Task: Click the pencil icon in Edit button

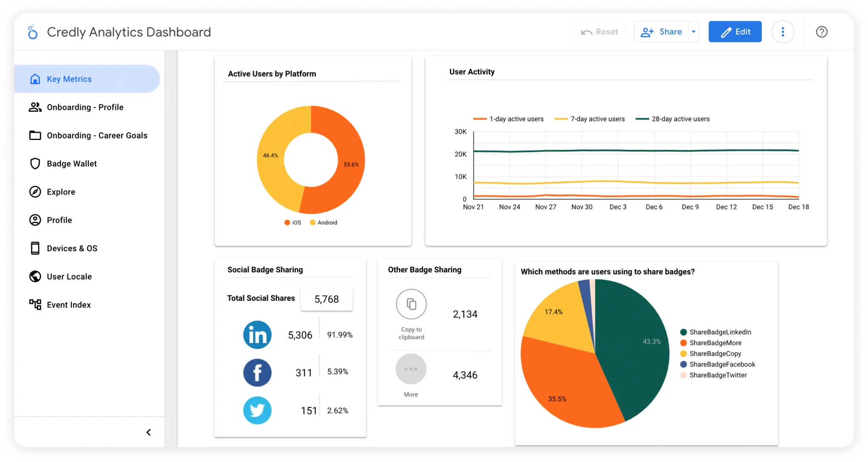Action: [726, 32]
